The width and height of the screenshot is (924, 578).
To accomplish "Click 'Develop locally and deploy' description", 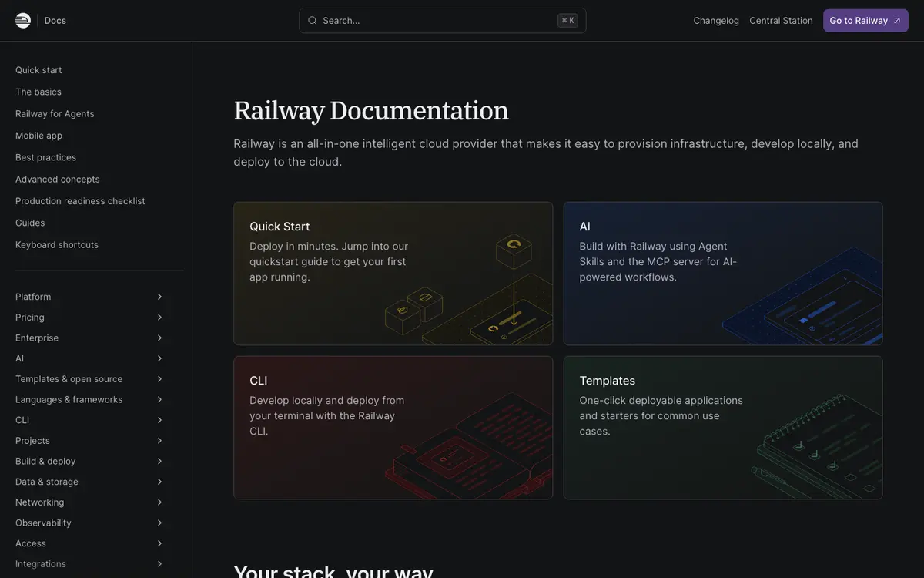I will (x=327, y=415).
